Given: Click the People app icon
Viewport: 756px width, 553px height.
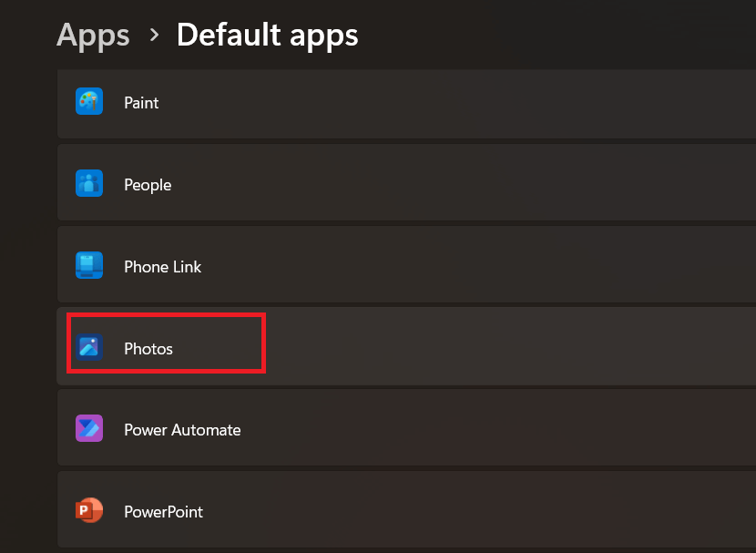Looking at the screenshot, I should click(89, 184).
